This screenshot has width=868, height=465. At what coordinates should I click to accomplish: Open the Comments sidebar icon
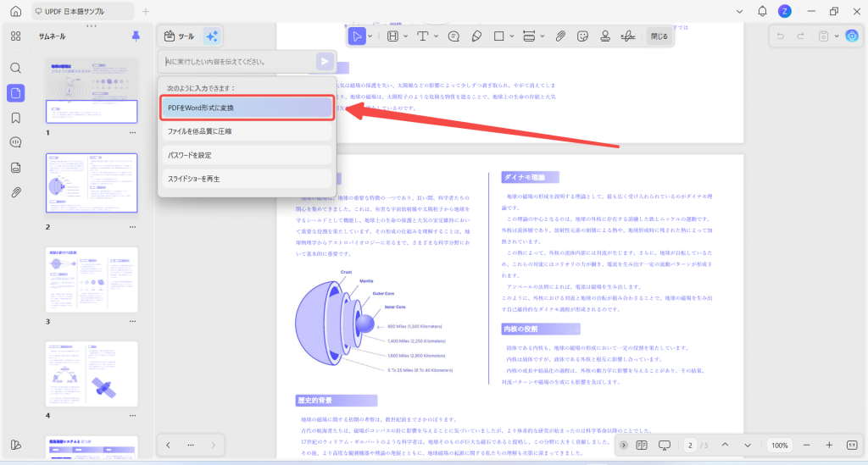tap(15, 142)
